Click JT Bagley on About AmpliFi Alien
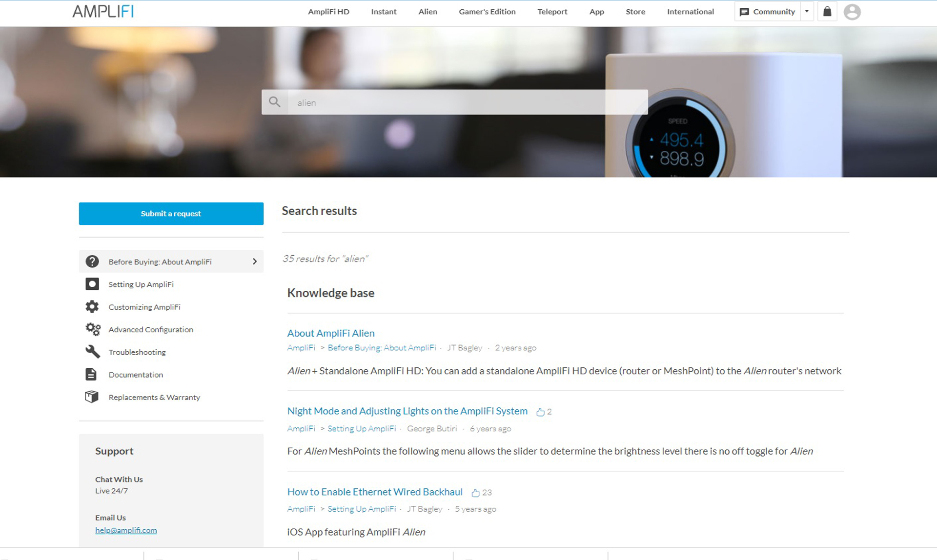 [x=465, y=348]
